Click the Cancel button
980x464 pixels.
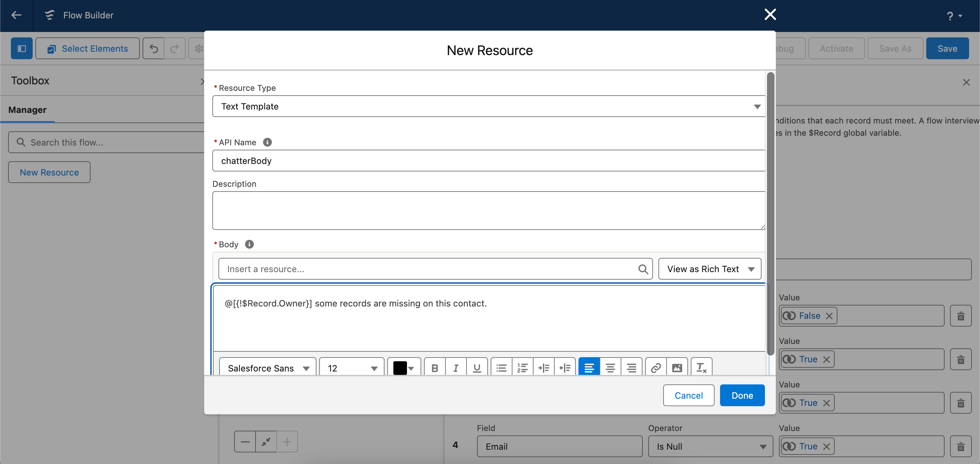(x=688, y=395)
